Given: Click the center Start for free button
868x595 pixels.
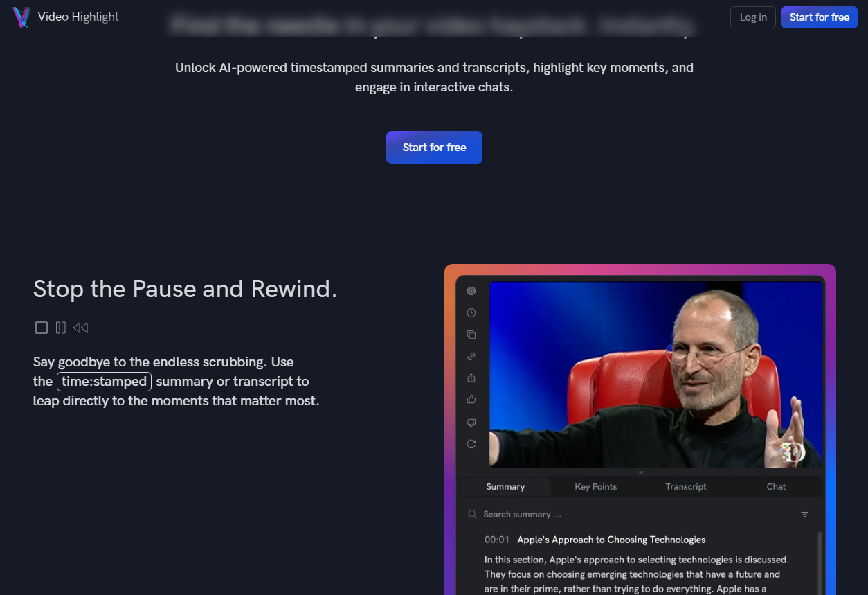Looking at the screenshot, I should (x=434, y=148).
